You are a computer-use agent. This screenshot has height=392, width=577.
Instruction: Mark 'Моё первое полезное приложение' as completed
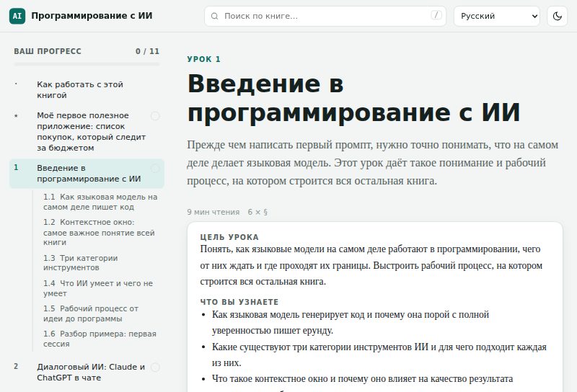[x=155, y=116]
